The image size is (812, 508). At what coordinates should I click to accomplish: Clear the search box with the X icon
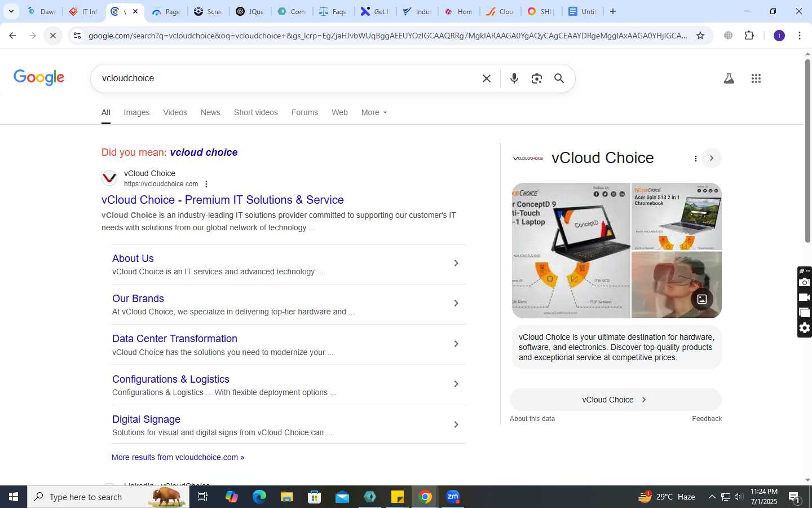tap(487, 78)
